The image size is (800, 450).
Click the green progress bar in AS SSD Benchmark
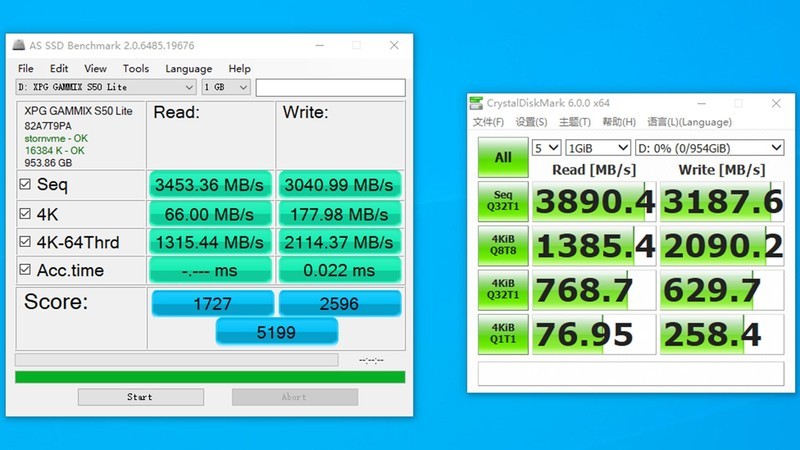click(210, 377)
